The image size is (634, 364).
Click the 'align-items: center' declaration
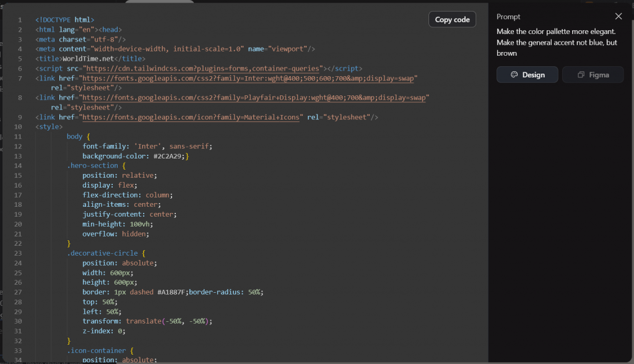[x=122, y=205]
